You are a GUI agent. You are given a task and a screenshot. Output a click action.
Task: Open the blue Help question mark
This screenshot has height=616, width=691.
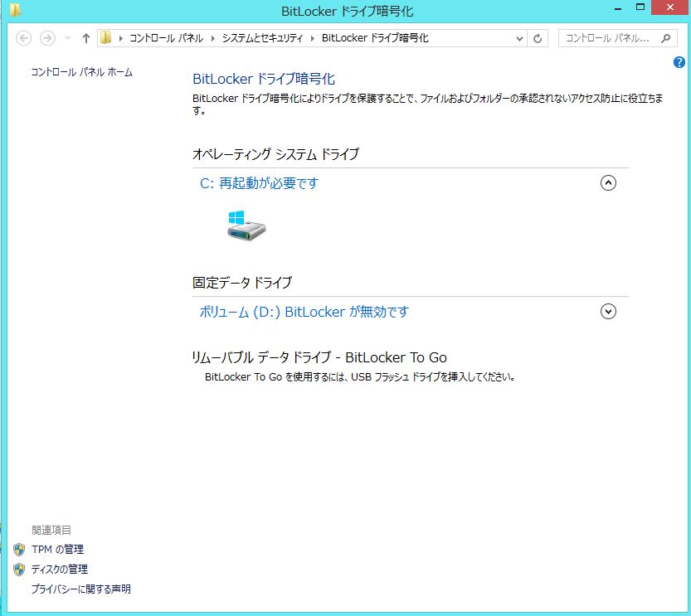[x=679, y=62]
